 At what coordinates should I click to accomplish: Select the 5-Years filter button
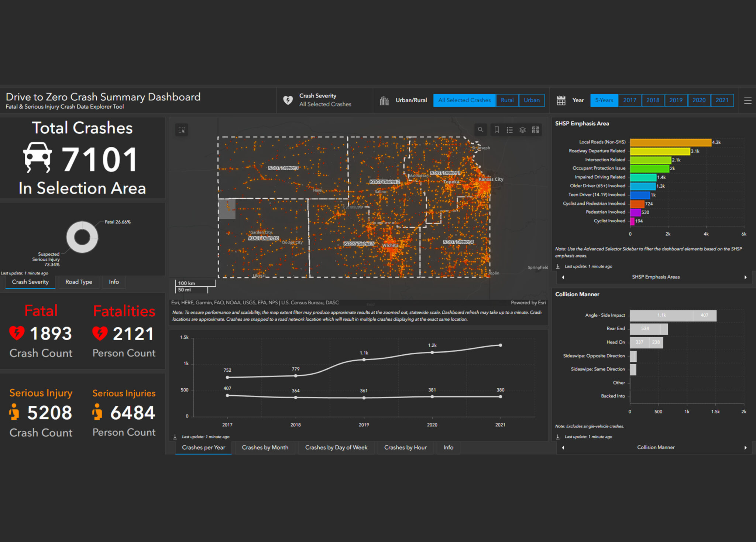point(604,100)
